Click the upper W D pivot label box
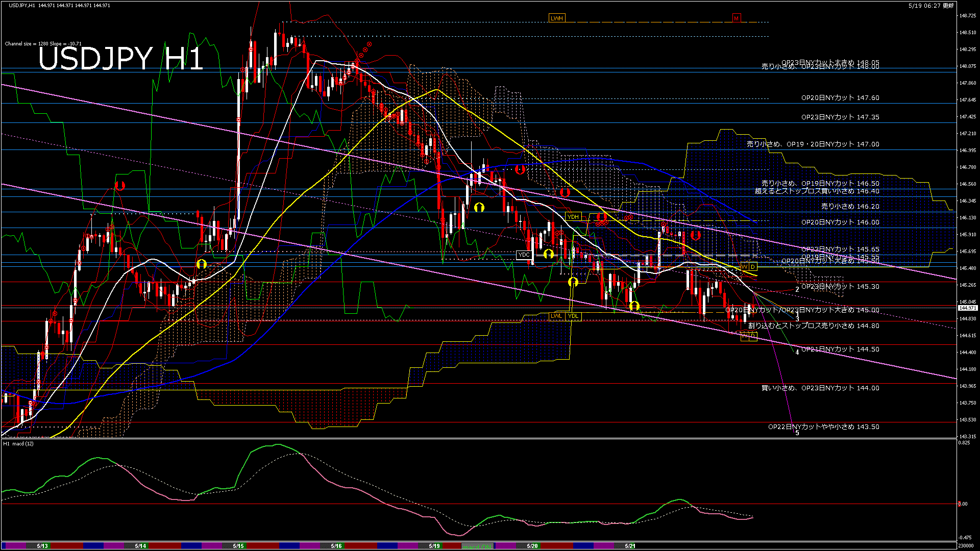 tap(749, 267)
